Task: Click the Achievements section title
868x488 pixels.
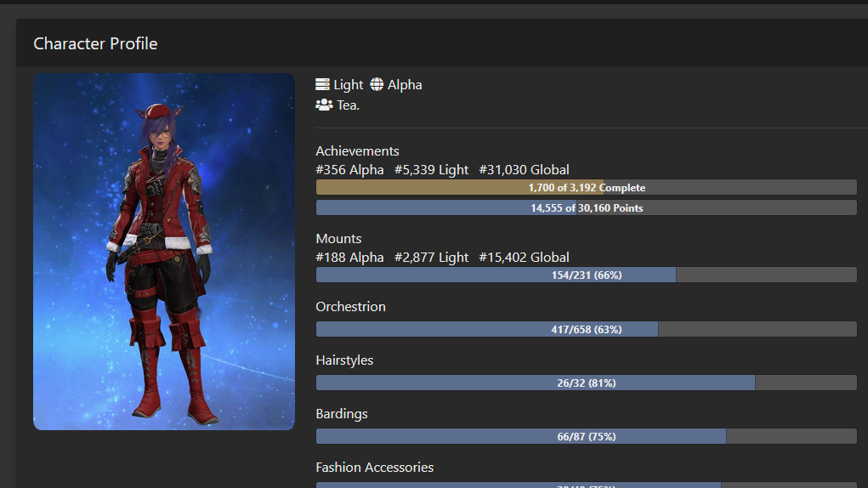Action: [x=357, y=151]
